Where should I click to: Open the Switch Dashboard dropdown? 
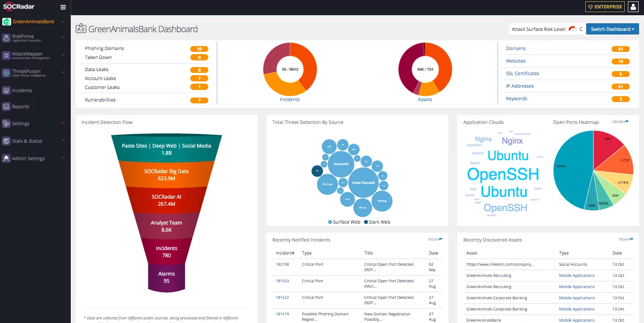point(612,29)
